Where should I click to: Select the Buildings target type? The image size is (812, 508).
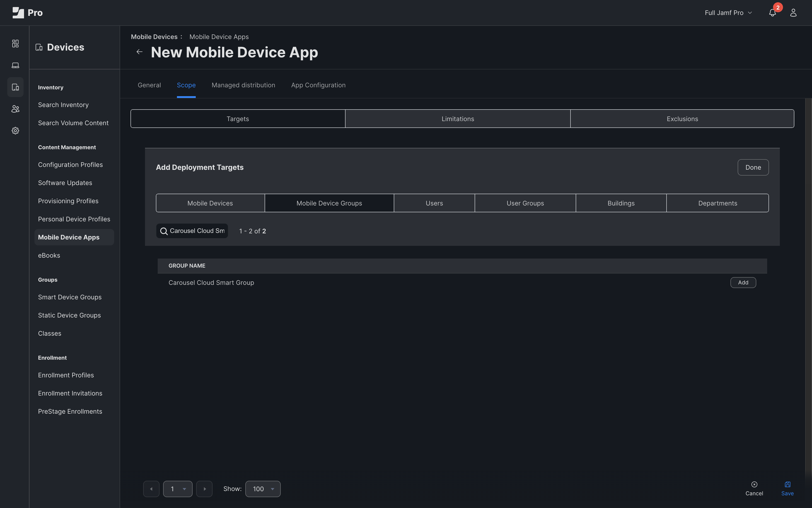(621, 203)
